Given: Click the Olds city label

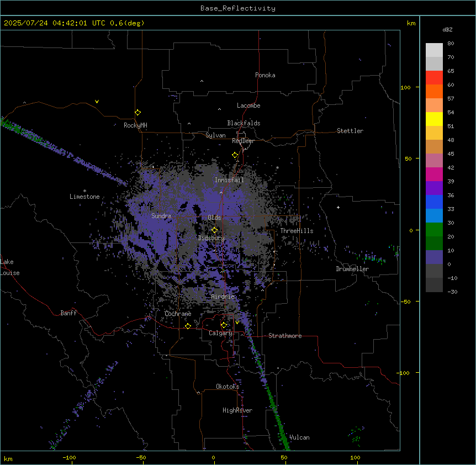Looking at the screenshot, I should 214,218.
